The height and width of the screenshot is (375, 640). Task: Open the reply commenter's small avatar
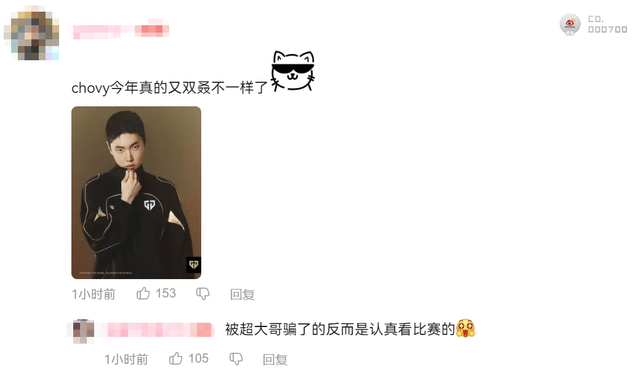pos(83,331)
